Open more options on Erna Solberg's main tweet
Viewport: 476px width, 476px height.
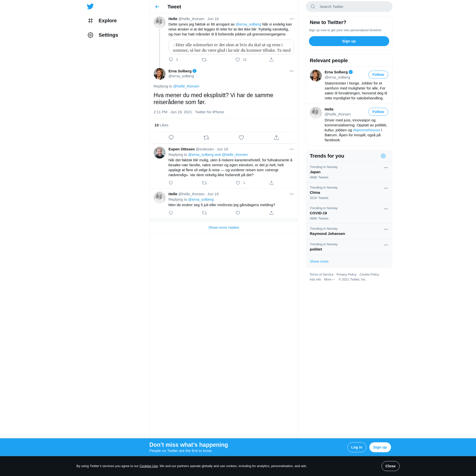click(x=292, y=71)
